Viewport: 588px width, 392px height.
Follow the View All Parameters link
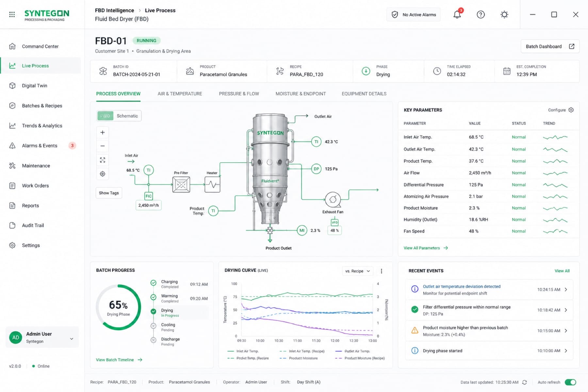pyautogui.click(x=426, y=248)
